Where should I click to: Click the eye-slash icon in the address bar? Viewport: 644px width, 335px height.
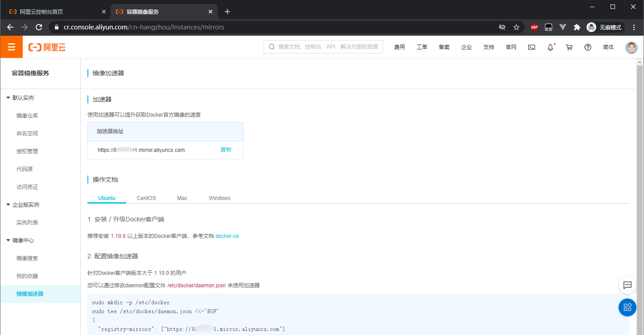point(502,27)
